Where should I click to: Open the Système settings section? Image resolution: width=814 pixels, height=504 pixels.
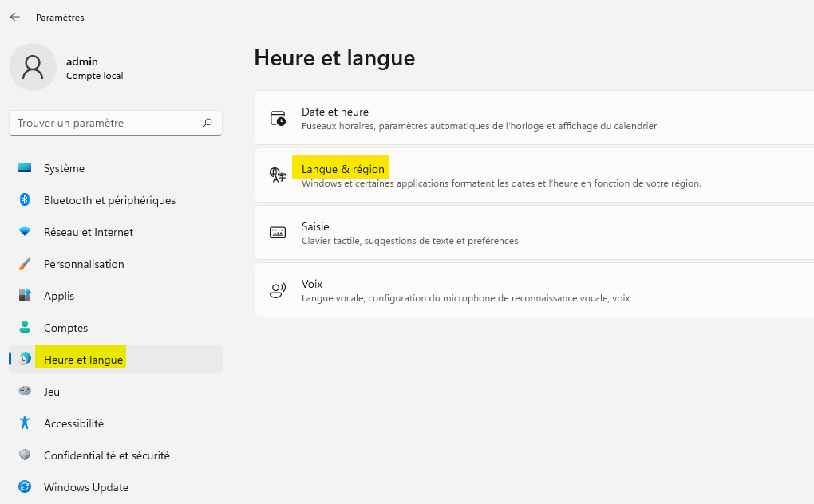tap(64, 168)
